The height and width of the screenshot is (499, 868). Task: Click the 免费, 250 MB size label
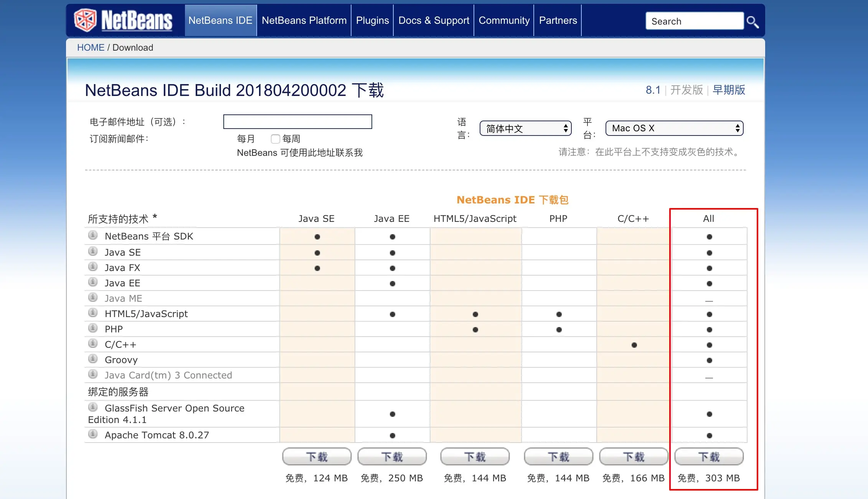(x=392, y=478)
